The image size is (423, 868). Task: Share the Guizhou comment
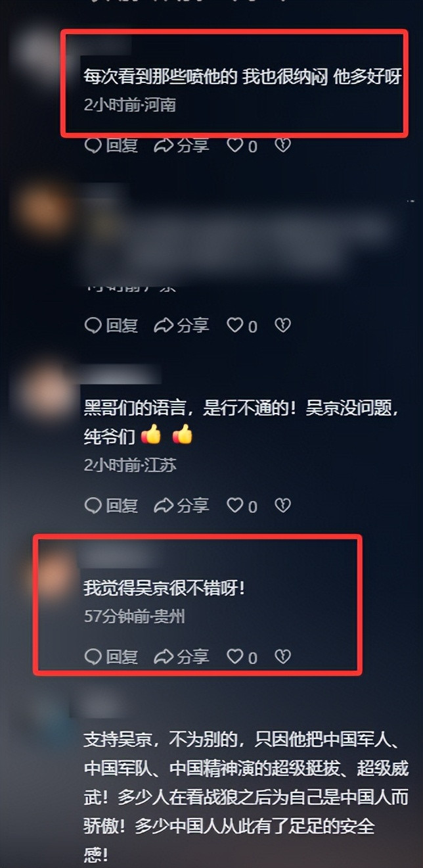[181, 656]
